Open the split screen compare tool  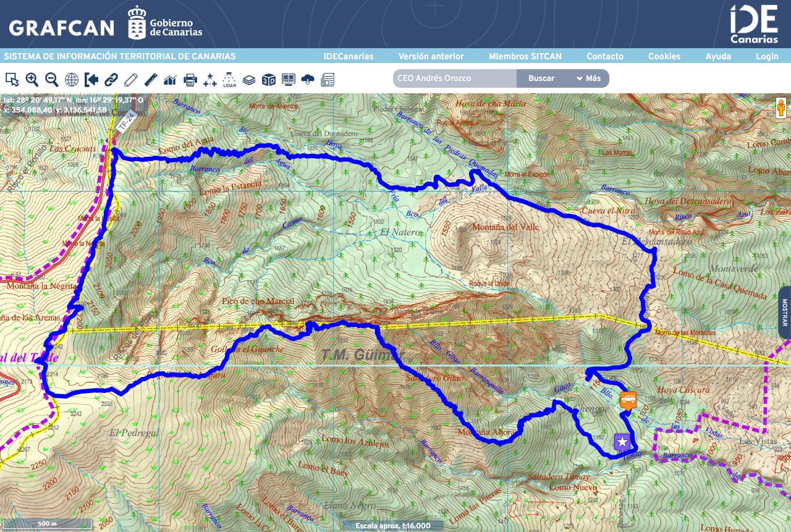point(289,80)
